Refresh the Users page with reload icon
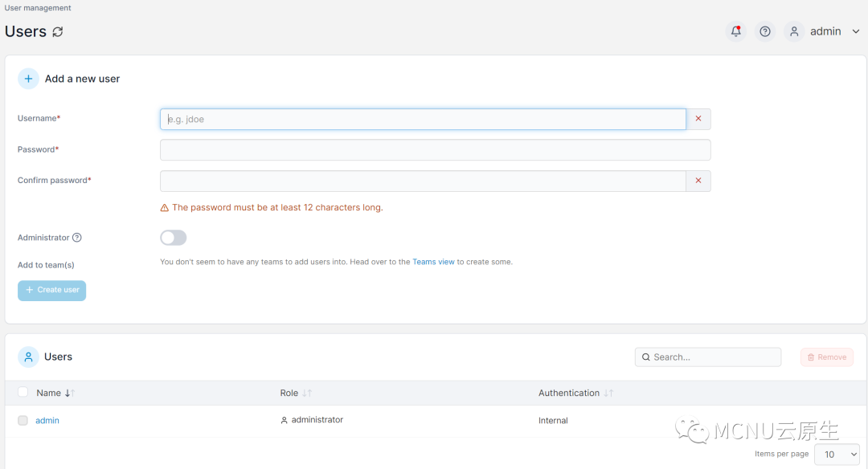 (x=58, y=32)
